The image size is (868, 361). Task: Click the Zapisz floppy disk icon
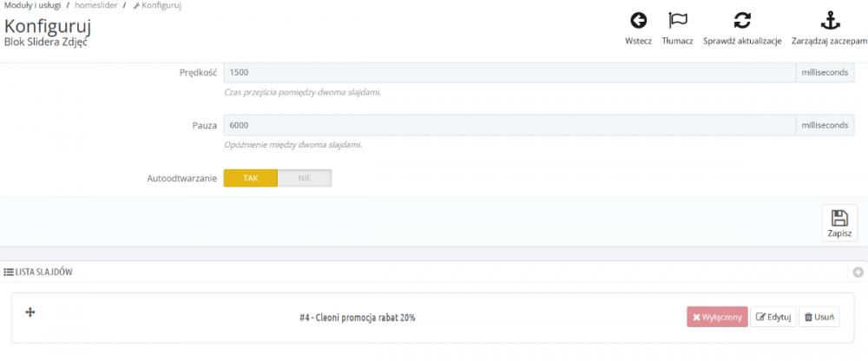pyautogui.click(x=839, y=218)
